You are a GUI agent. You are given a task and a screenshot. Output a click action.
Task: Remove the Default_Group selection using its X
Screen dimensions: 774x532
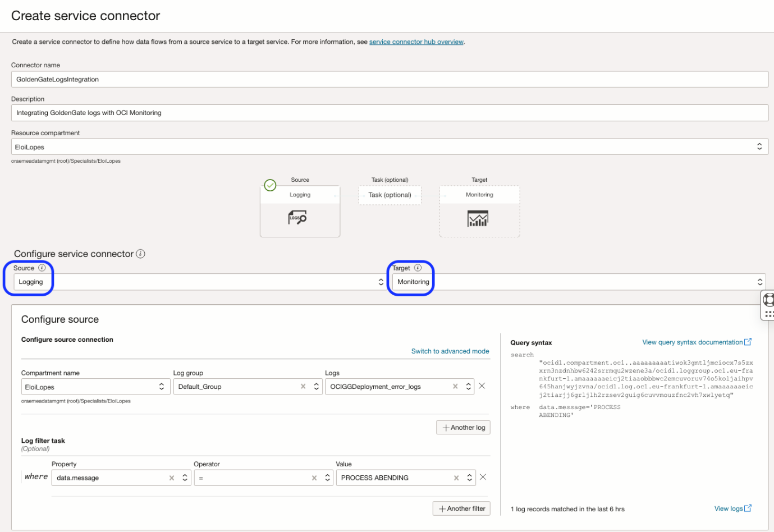[x=303, y=386]
